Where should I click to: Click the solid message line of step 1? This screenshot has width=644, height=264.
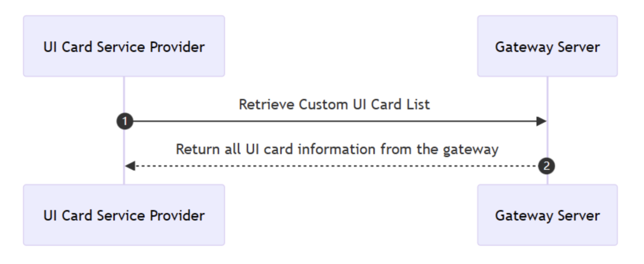point(333,121)
